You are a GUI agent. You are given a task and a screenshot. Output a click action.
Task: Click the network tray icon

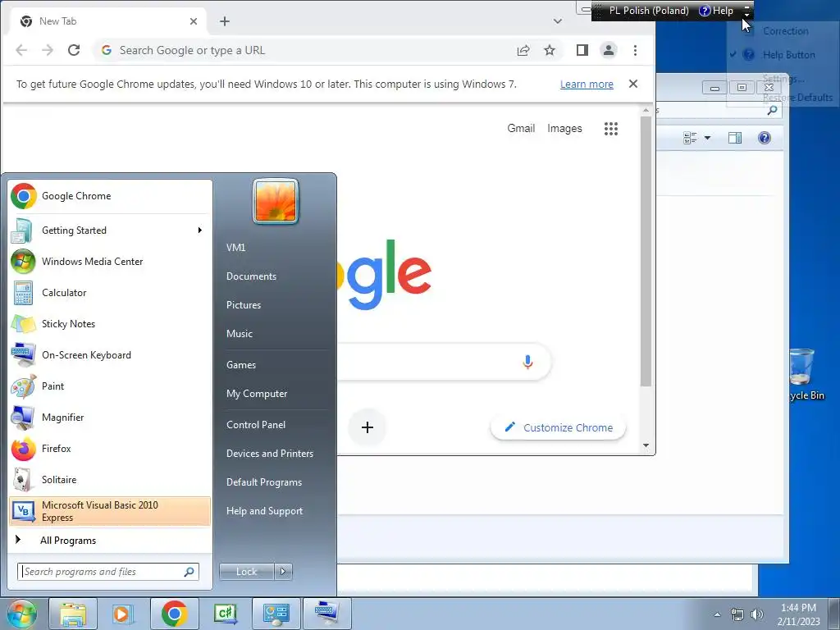[737, 614]
